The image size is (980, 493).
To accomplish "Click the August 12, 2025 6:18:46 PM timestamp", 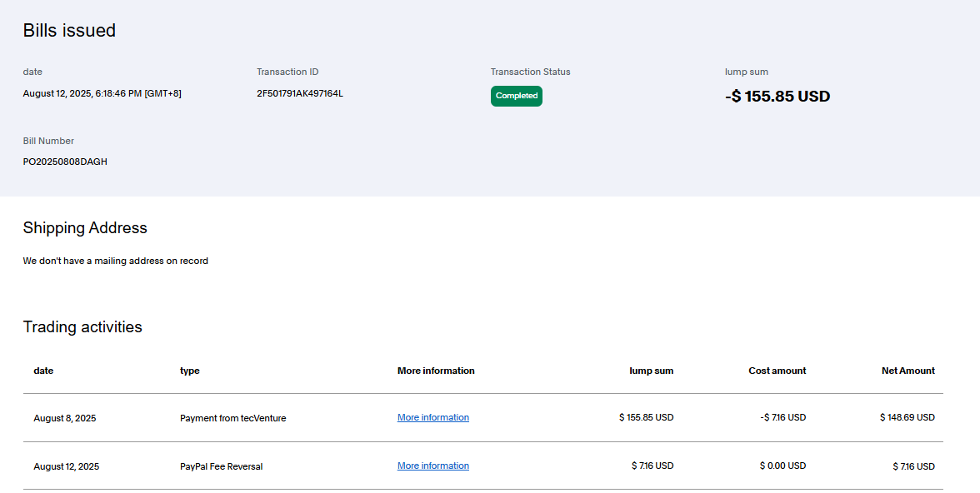I will pyautogui.click(x=102, y=93).
